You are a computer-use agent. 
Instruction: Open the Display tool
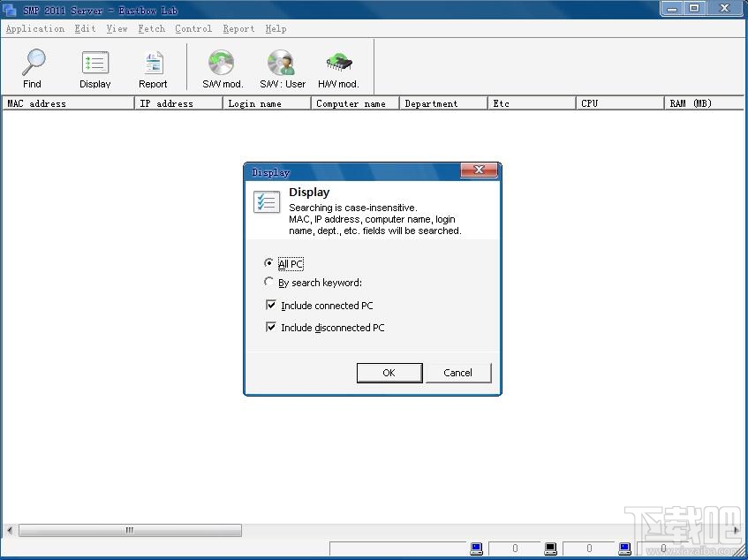click(x=94, y=67)
